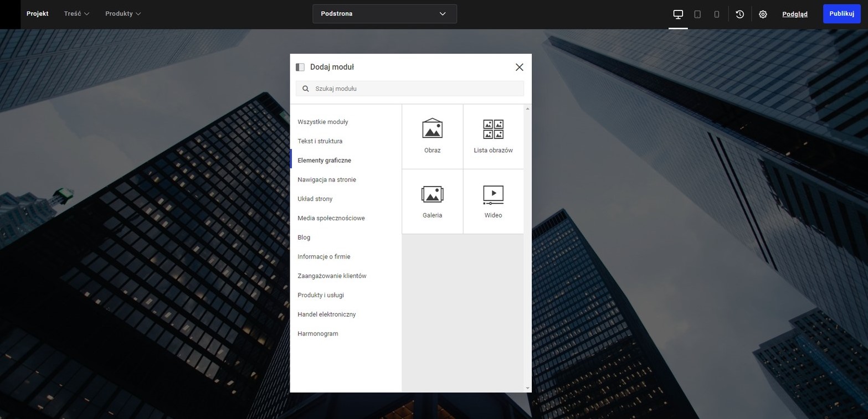Viewport: 868px width, 419px height.
Task: Close the Dodaj moduł dialog
Action: (519, 67)
